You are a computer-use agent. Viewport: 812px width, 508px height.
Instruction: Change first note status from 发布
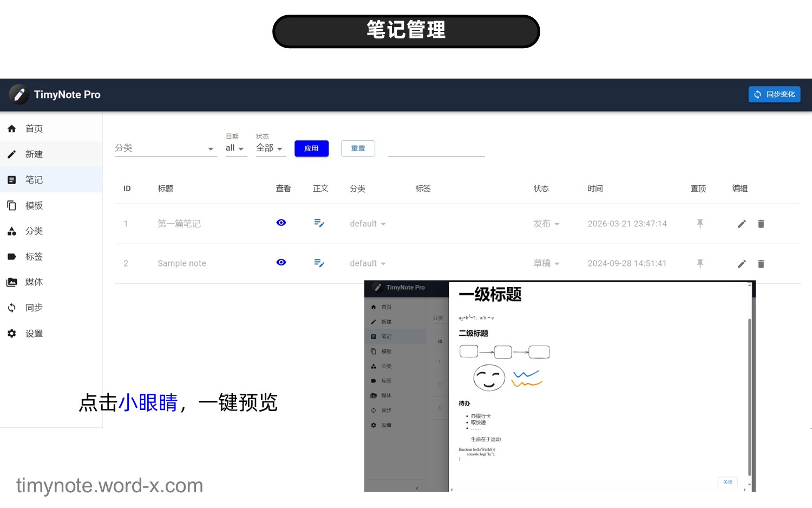coord(546,224)
